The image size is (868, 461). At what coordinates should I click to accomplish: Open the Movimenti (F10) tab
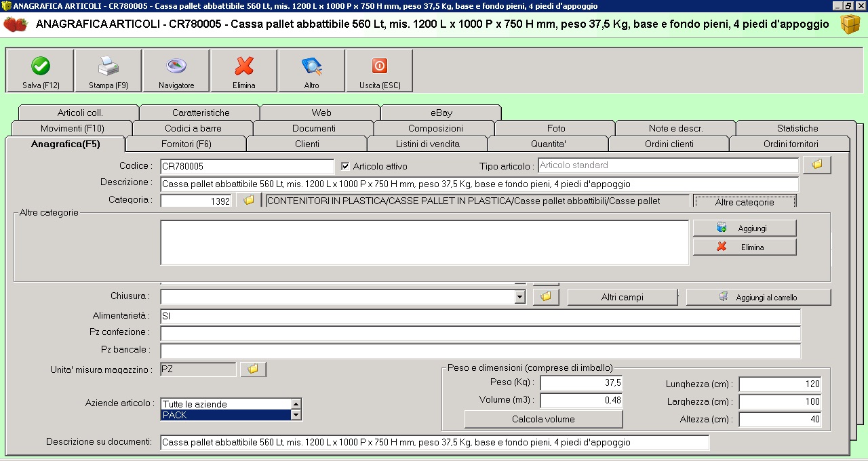tap(72, 128)
